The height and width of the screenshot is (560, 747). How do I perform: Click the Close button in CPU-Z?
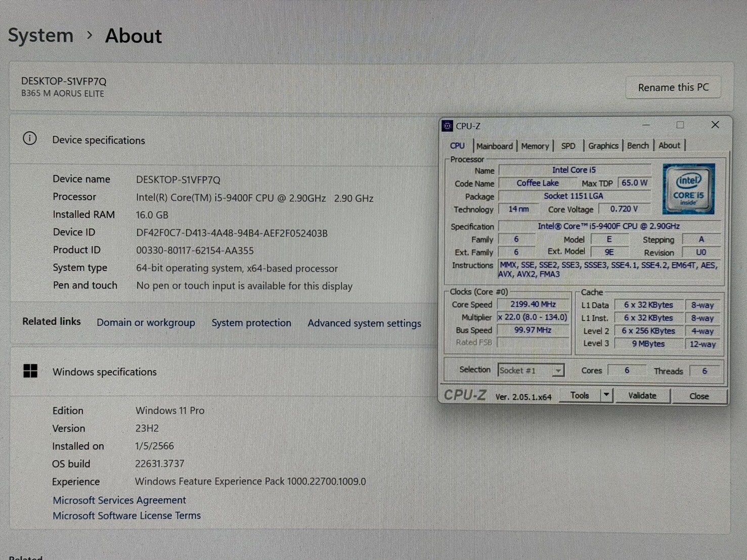[699, 396]
